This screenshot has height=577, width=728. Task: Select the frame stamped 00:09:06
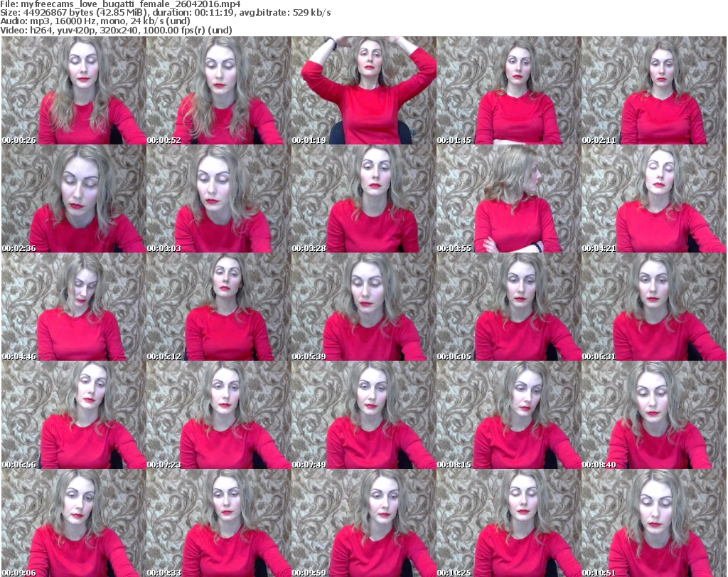click(74, 523)
